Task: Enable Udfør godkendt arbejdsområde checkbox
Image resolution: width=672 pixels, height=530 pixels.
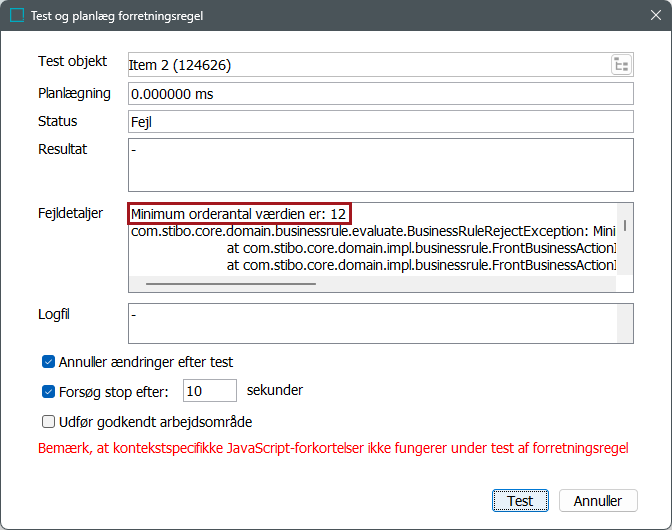Action: point(48,421)
